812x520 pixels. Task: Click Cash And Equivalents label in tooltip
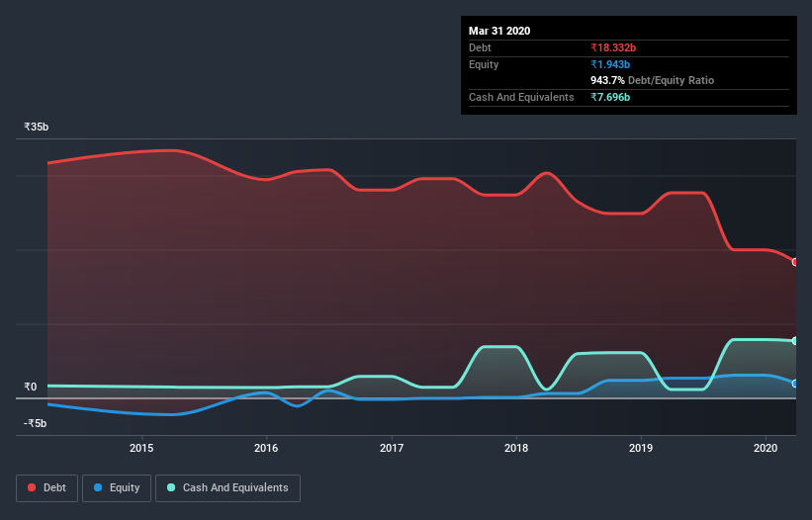[521, 97]
